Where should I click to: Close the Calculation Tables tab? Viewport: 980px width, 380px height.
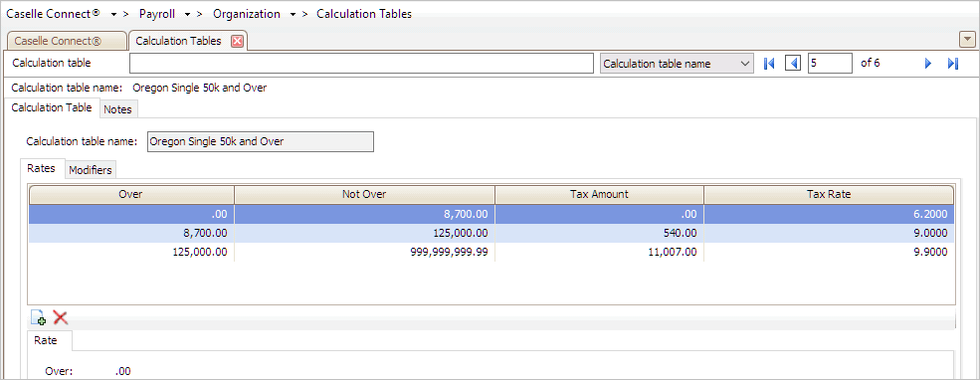point(237,41)
